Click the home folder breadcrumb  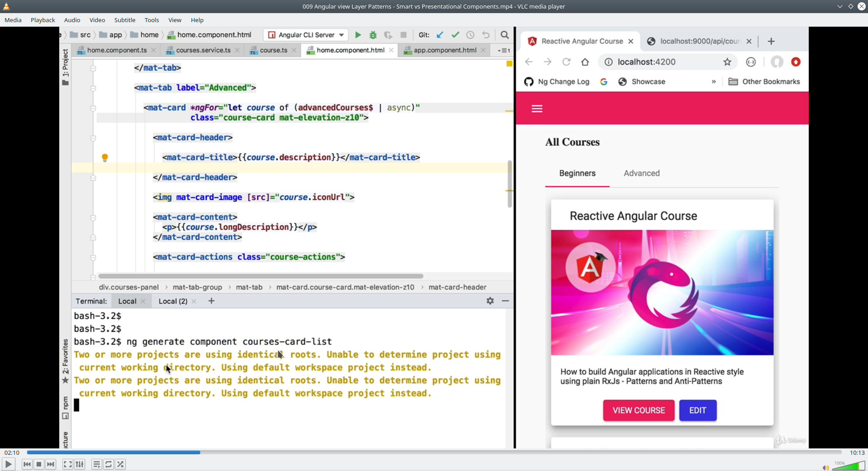145,35
